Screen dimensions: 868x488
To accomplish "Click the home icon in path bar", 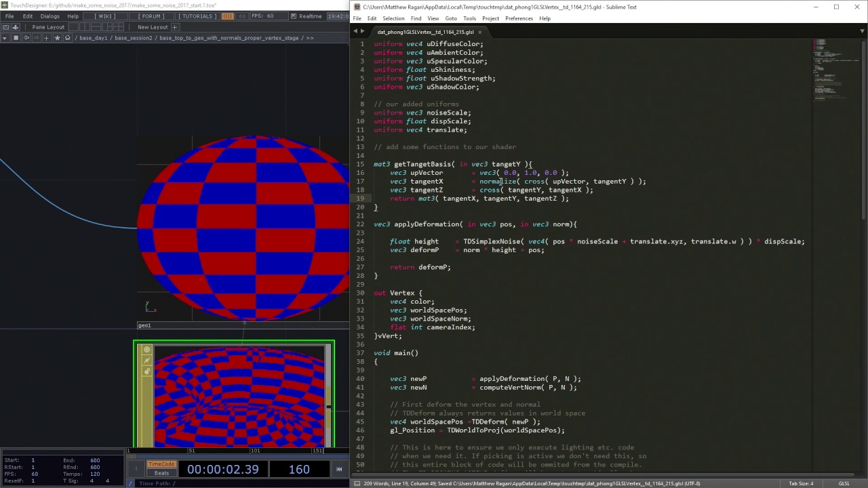I will tap(68, 38).
